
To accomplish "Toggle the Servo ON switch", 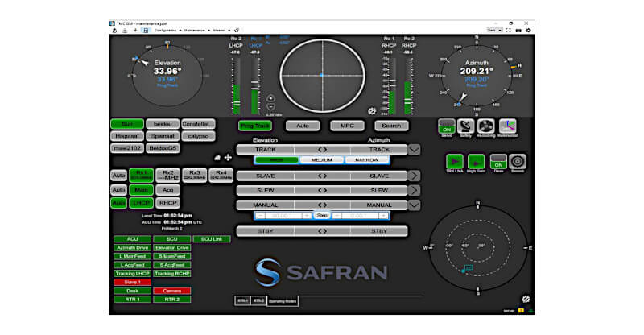I will click(x=445, y=126).
